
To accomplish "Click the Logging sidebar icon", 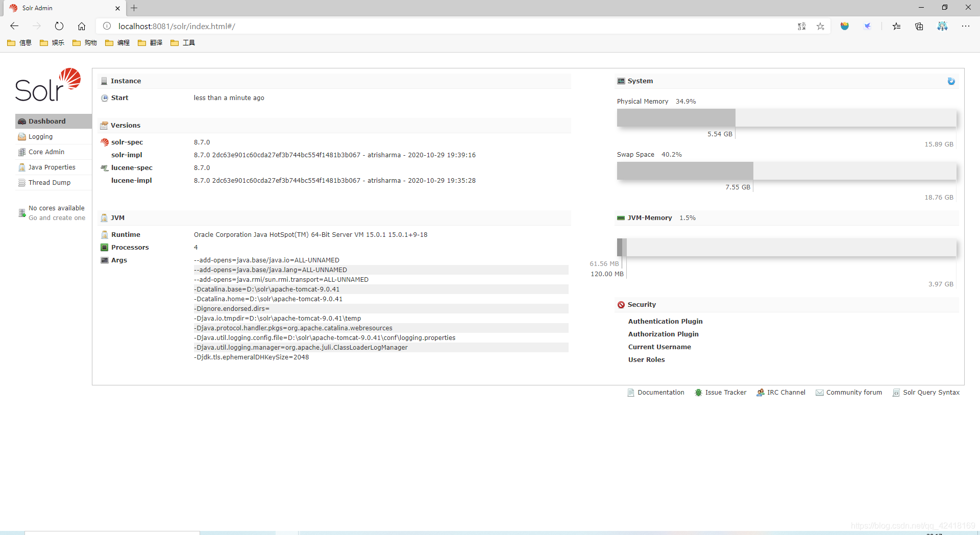I will click(22, 137).
